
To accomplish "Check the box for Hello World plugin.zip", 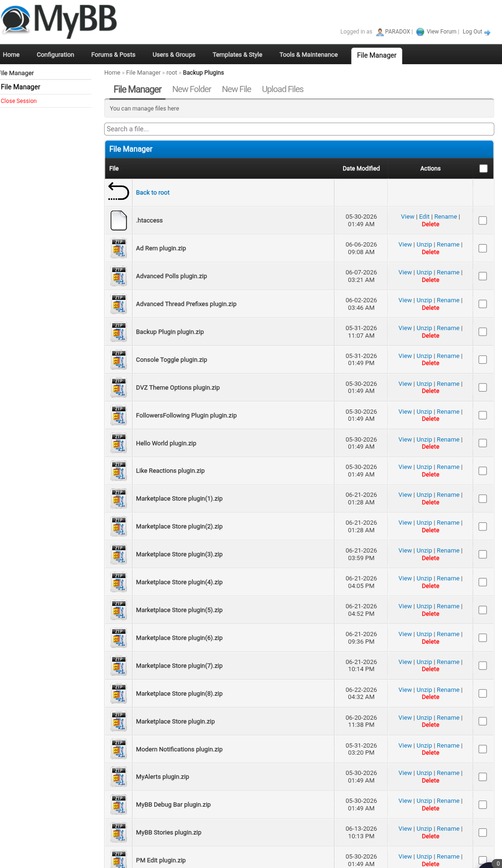I will [483, 443].
